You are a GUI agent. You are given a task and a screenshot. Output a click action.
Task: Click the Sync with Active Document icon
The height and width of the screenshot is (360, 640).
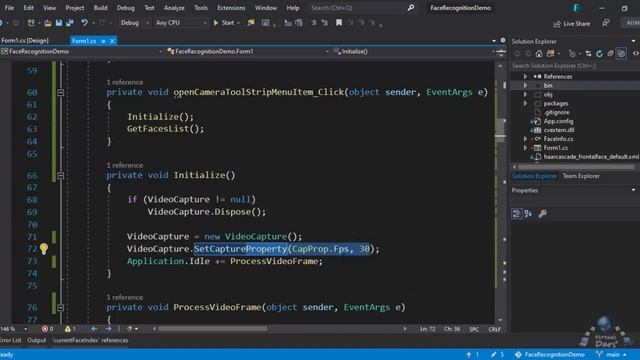588,53
